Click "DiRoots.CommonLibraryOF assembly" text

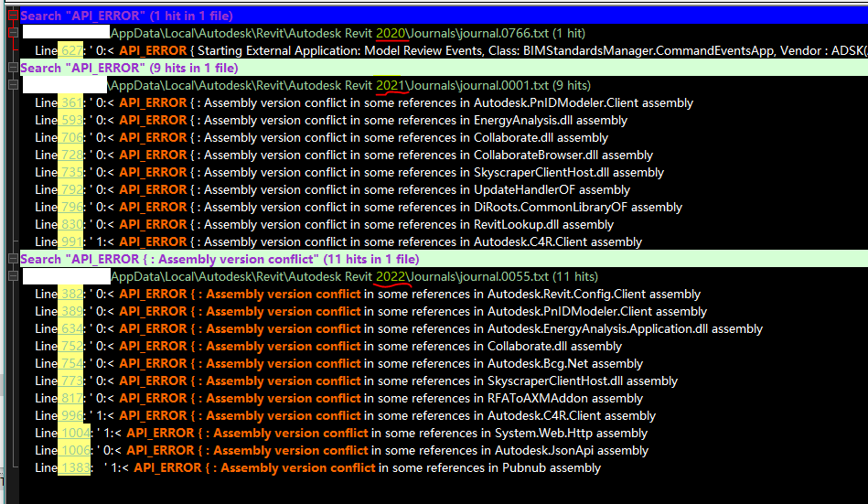[x=578, y=207]
